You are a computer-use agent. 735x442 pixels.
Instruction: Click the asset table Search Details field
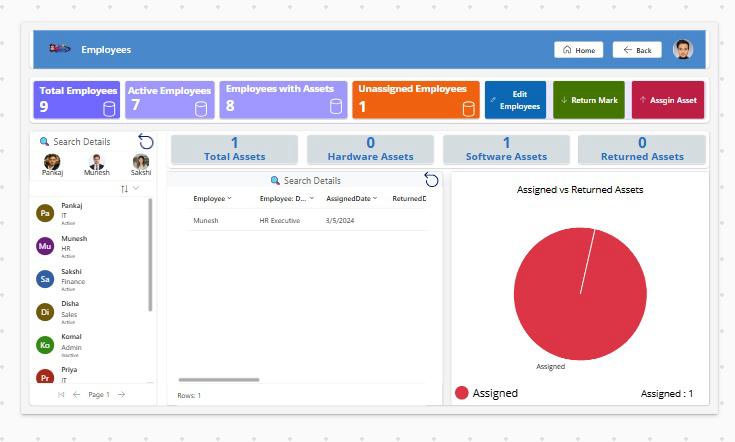coord(306,180)
